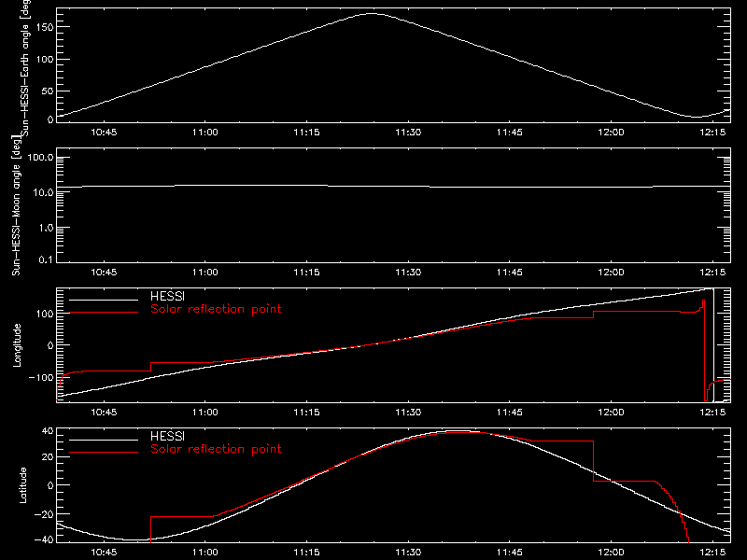Click the Sun-HESSI-Moon angle axis label
Image resolution: width=747 pixels, height=560 pixels.
pos(16,205)
